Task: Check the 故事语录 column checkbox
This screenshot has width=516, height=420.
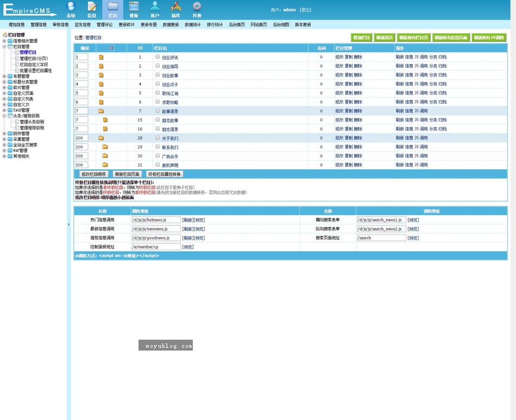Action: 158,111
